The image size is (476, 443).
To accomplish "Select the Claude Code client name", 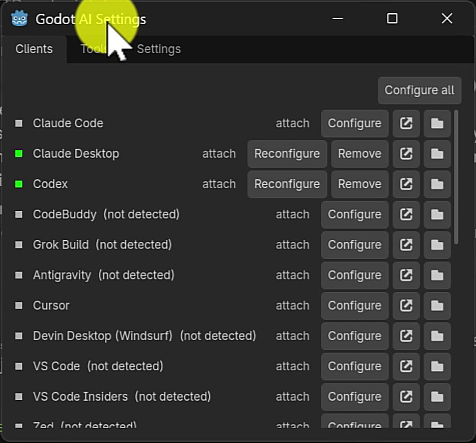I will click(x=68, y=123).
